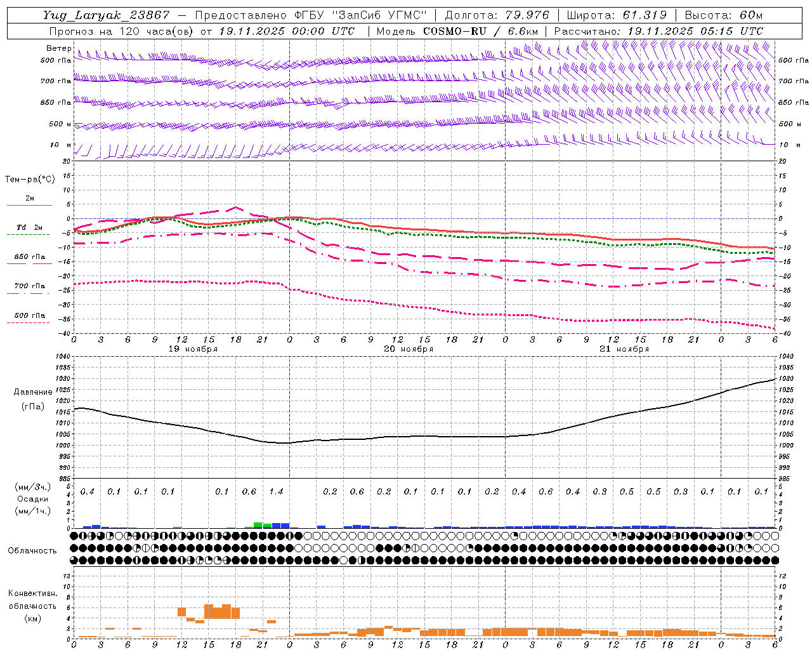812x650 pixels.
Task: Click the Осадки precipitation label
Action: [32, 499]
